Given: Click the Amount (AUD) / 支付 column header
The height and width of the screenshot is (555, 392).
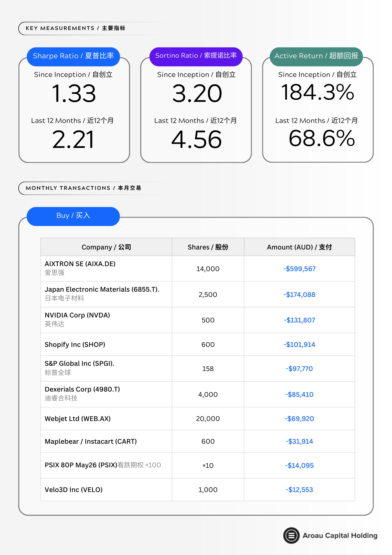Looking at the screenshot, I should pos(299,247).
